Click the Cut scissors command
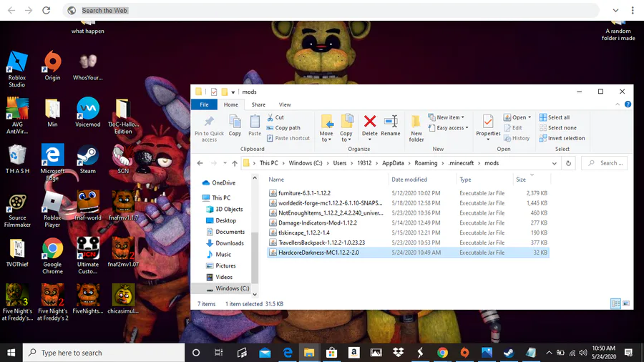The width and height of the screenshot is (644, 362). click(275, 117)
